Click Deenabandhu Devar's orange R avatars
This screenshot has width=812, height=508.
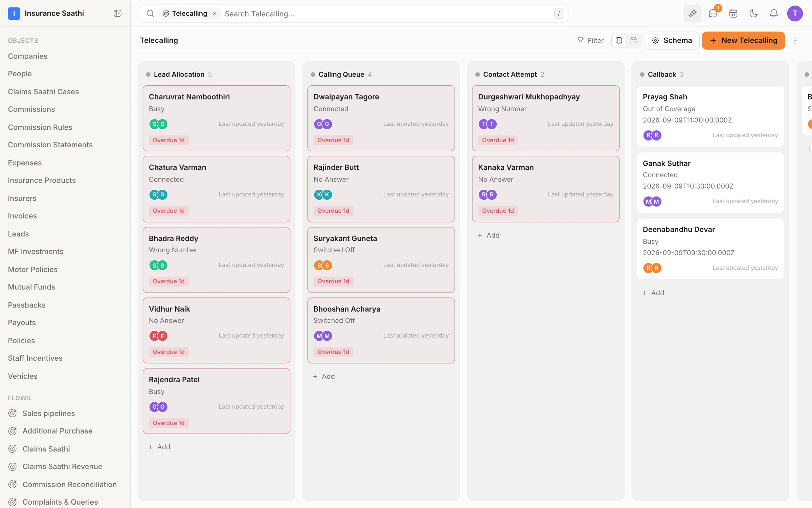[x=652, y=268]
